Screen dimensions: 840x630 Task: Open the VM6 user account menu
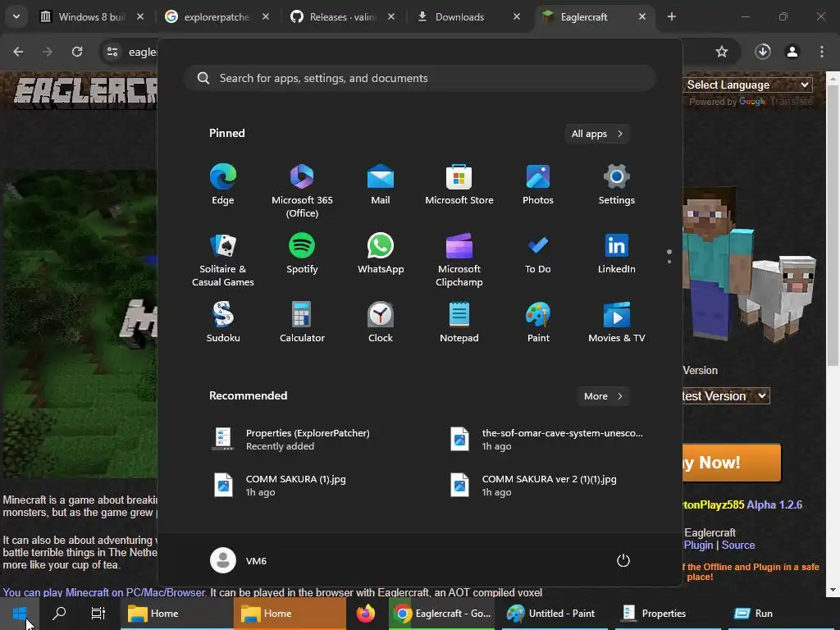coord(239,561)
